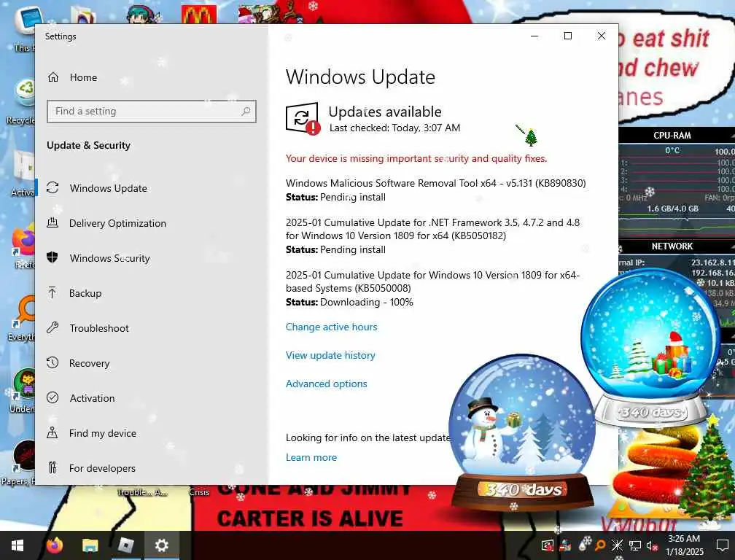Image resolution: width=735 pixels, height=560 pixels.
Task: Open Advanced options link
Action: (326, 384)
